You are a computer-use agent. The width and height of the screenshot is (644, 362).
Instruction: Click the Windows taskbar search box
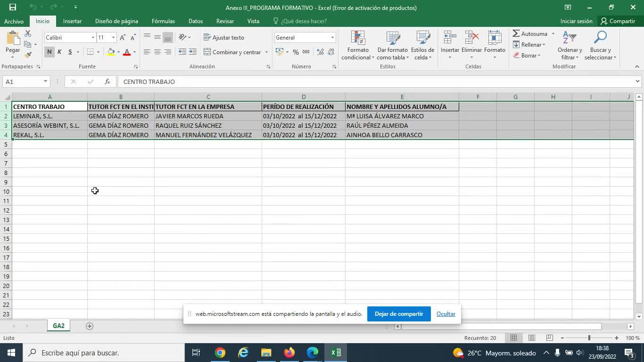click(x=104, y=353)
